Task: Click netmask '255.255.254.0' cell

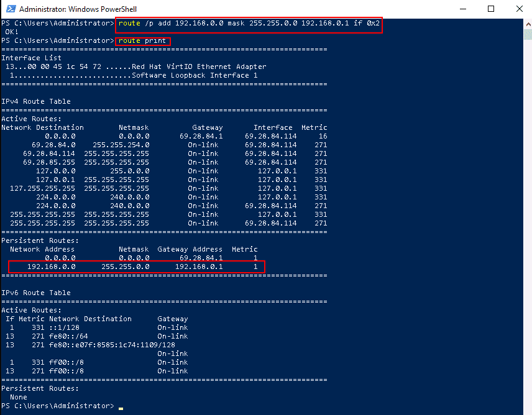Action: click(121, 145)
